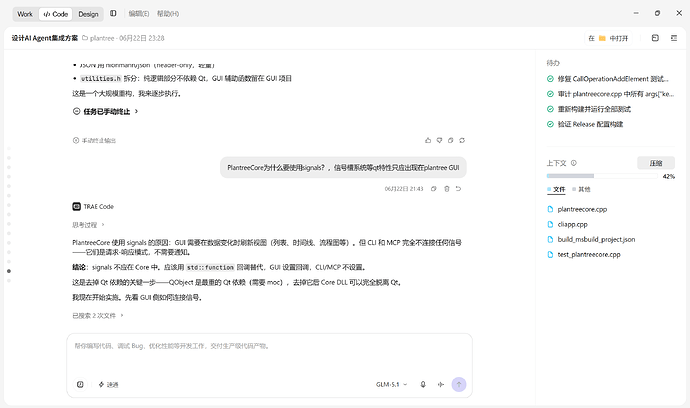Screen dimensions: 690x408
Task: Expand the 任务已手动终止 details
Action: pyautogui.click(x=106, y=111)
